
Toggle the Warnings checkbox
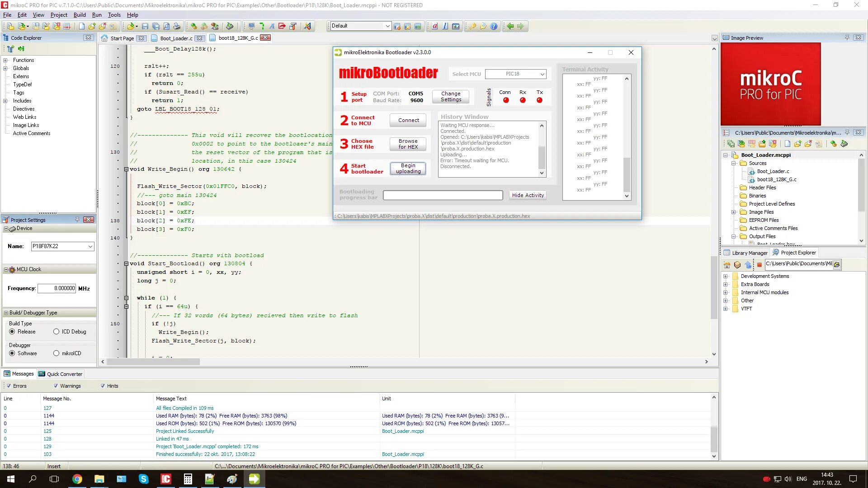click(x=56, y=386)
